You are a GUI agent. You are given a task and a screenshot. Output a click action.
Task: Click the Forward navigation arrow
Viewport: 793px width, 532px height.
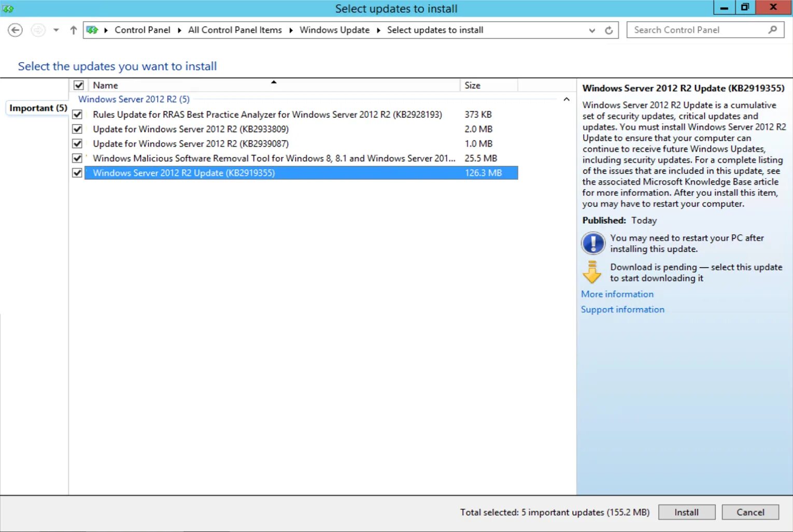pos(38,30)
